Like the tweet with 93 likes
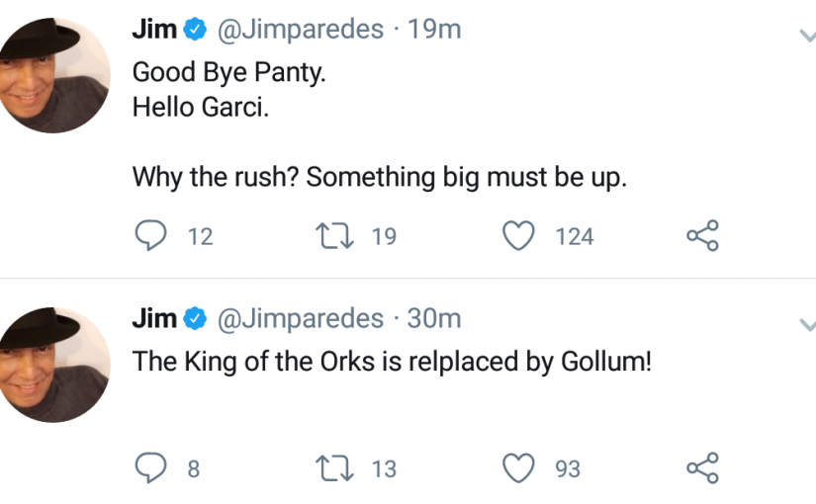Screen dimensions: 816x504 tap(518, 467)
